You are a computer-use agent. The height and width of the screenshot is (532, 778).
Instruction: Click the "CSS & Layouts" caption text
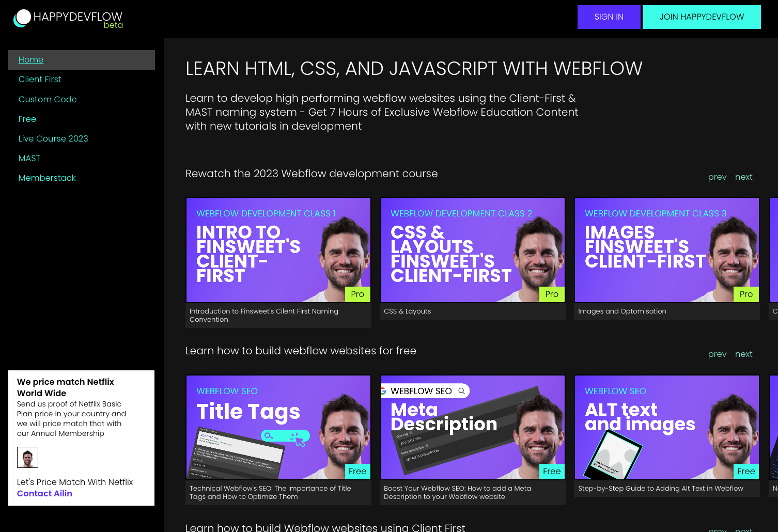(408, 311)
